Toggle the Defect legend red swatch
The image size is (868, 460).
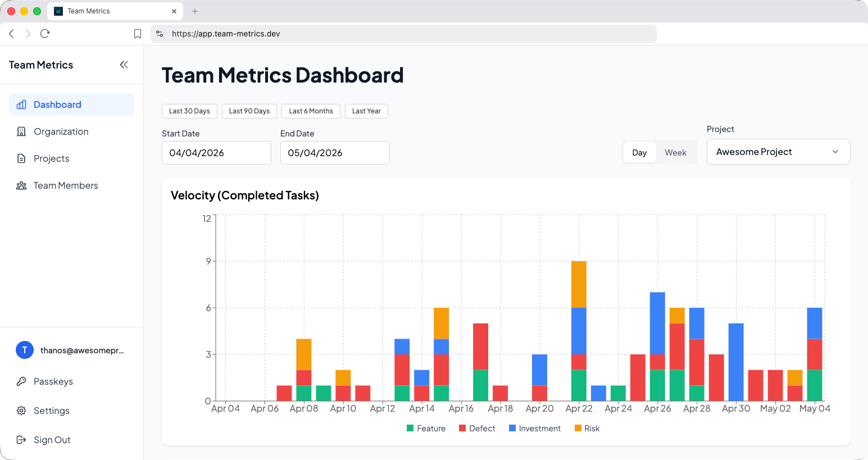[462, 428]
